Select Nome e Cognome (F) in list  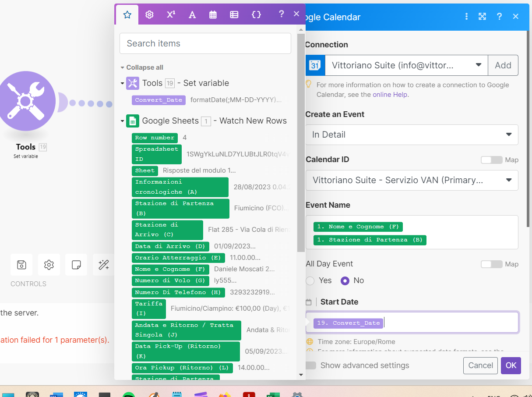click(170, 269)
